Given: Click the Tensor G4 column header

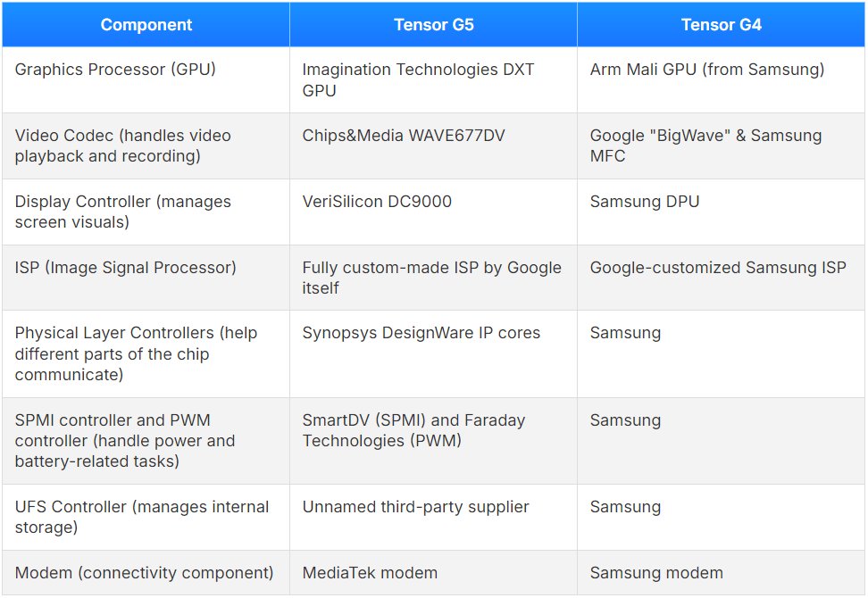Looking at the screenshot, I should [x=721, y=25].
